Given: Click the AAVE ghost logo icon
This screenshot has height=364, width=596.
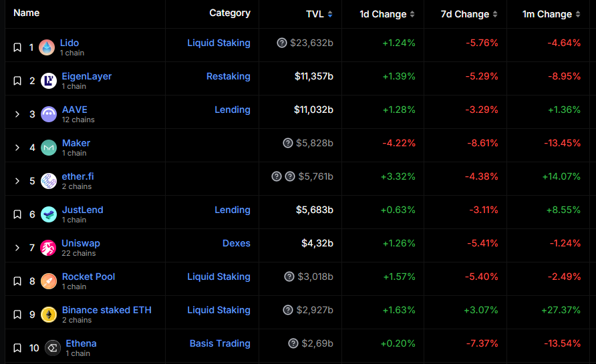Looking at the screenshot, I should (x=48, y=114).
